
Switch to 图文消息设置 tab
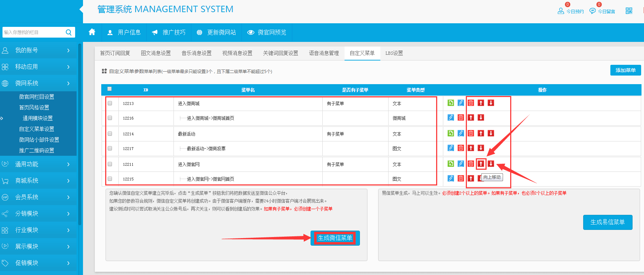(156, 53)
